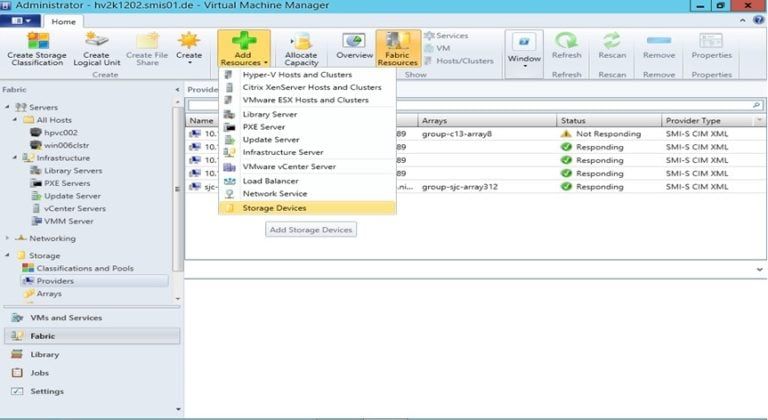Viewport: 768px width, 420px height.
Task: Choose Network Service menu entry
Action: click(307, 194)
